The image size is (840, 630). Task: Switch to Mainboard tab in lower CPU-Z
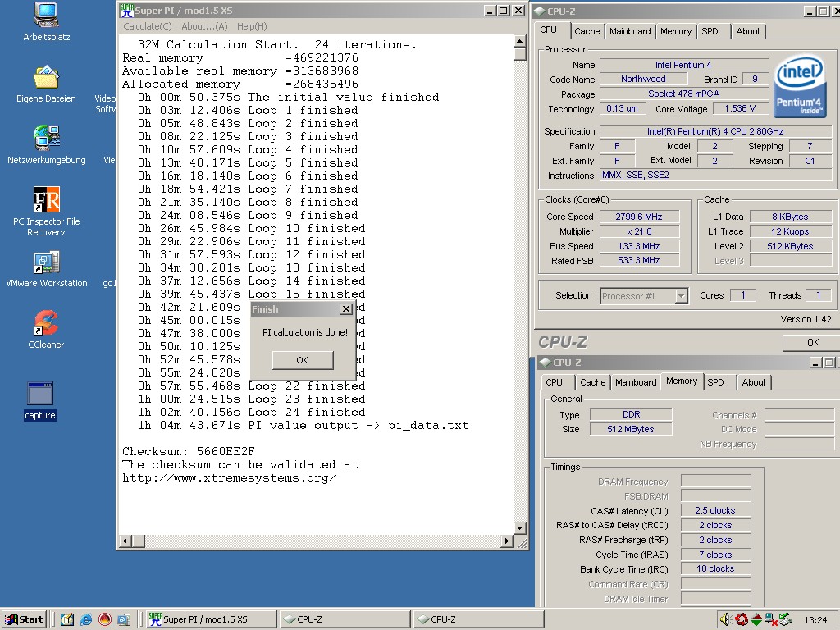[x=636, y=382]
